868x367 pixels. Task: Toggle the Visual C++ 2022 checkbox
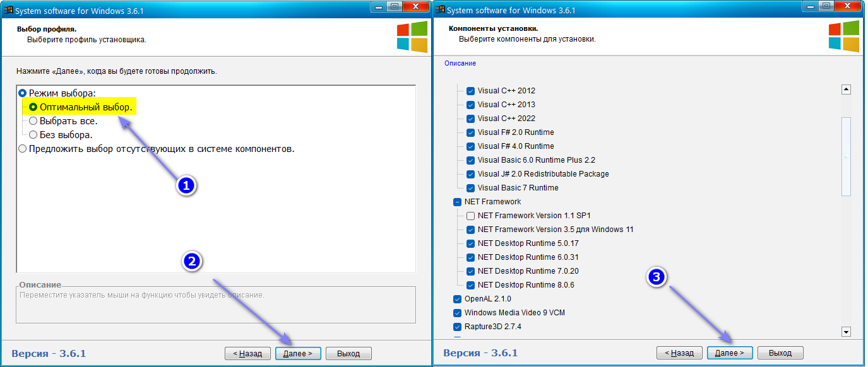click(471, 119)
